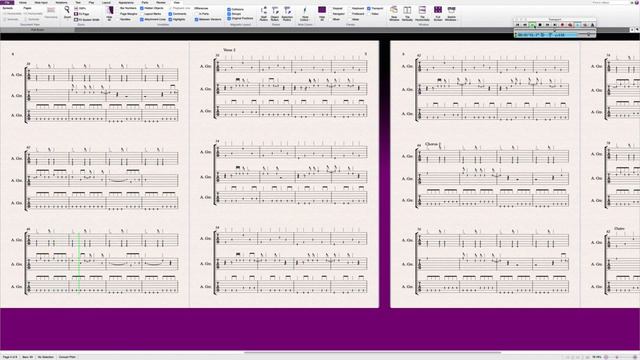Toggle the highlighted blue Transport button
This screenshot has height=360, width=640.
(578, 25)
